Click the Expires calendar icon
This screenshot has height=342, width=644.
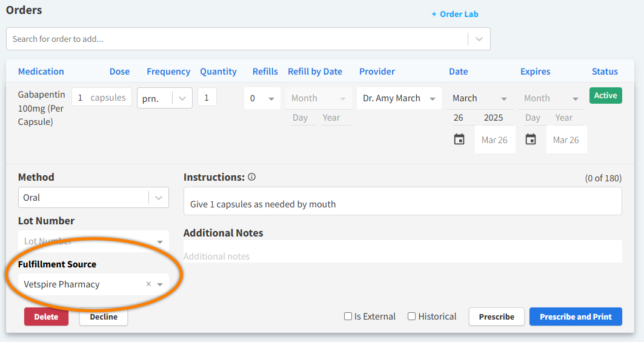pos(531,139)
